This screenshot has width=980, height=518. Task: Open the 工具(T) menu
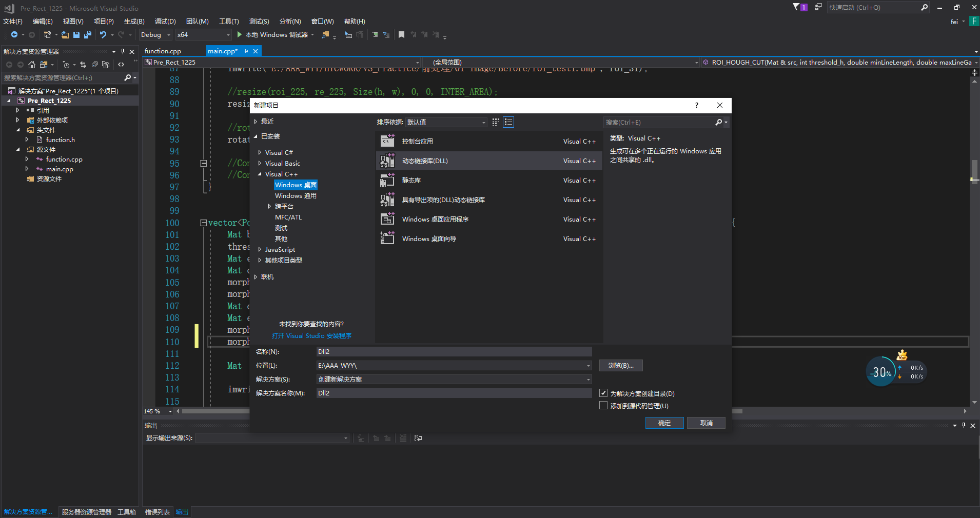229,21
